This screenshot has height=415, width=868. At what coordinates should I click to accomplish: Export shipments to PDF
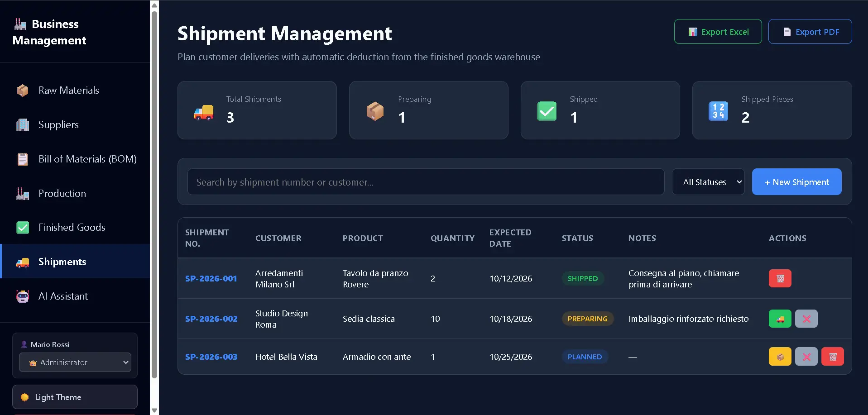(x=810, y=32)
